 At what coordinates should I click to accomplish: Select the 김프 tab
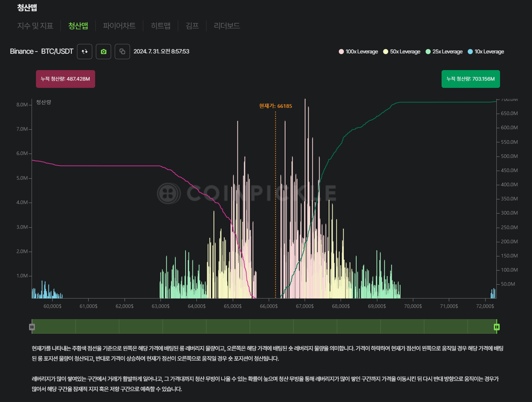click(192, 26)
